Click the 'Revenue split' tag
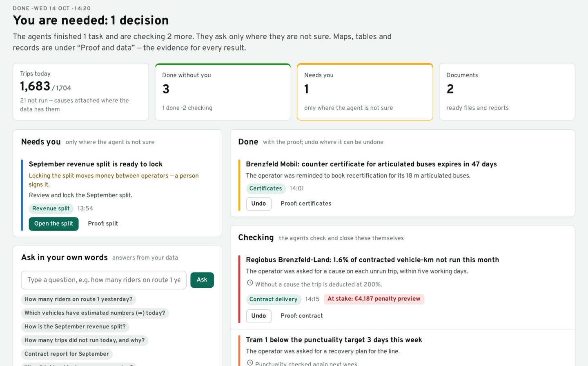 click(51, 209)
